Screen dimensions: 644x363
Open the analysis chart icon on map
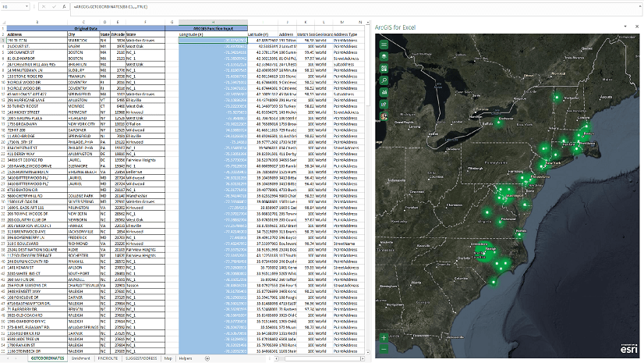tap(384, 92)
